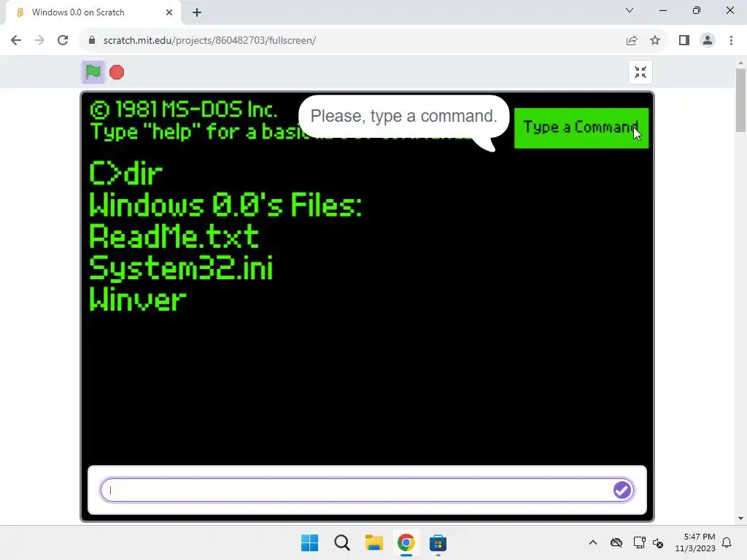This screenshot has width=747, height=560.
Task: Click the green Type a Command button
Action: point(581,128)
